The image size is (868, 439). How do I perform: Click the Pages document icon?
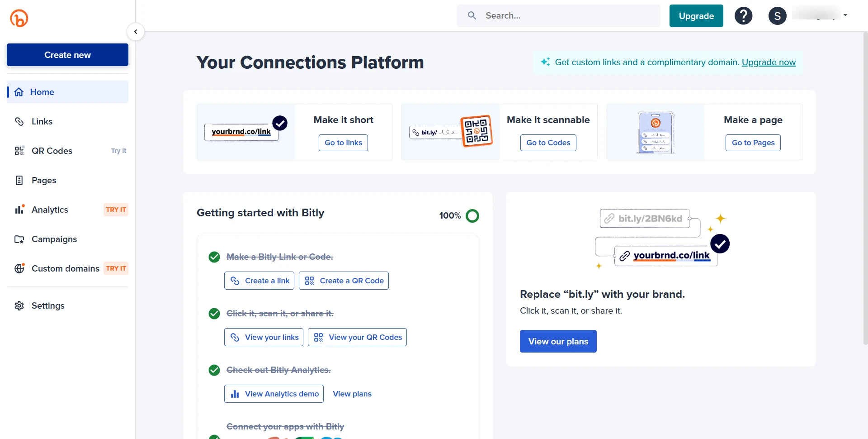(19, 180)
